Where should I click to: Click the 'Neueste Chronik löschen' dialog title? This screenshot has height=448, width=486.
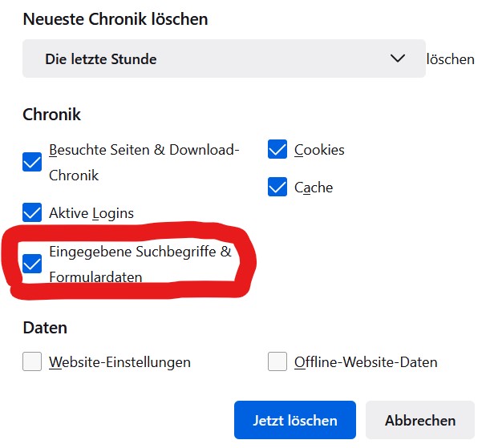[115, 19]
